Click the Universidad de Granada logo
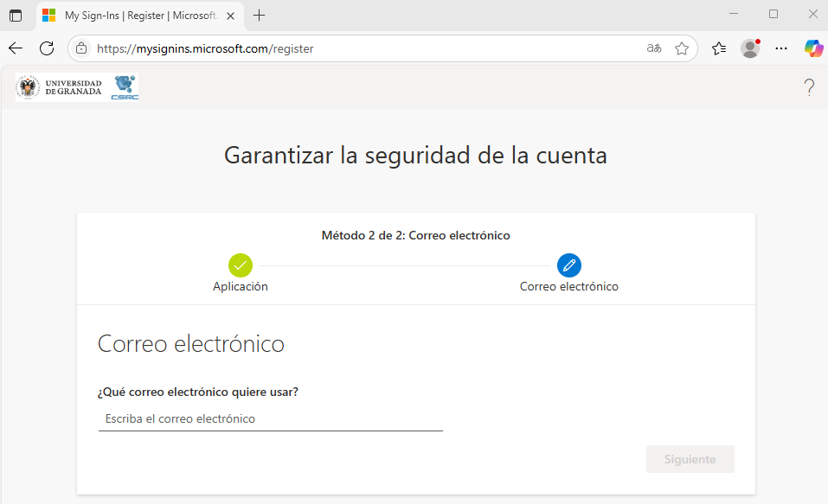Screen dimensions: 828x504 (59, 87)
